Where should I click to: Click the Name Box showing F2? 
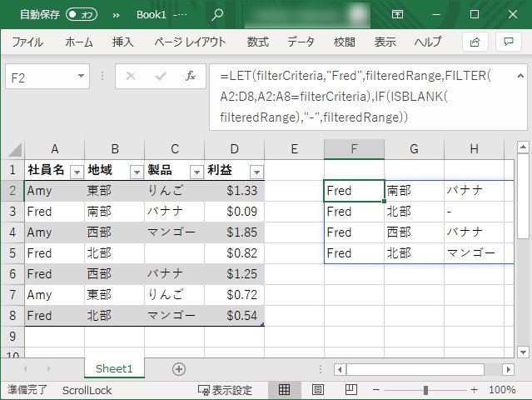(x=41, y=77)
